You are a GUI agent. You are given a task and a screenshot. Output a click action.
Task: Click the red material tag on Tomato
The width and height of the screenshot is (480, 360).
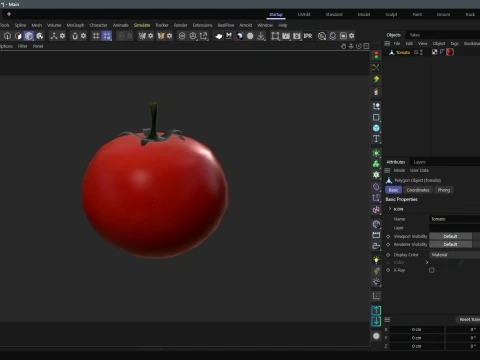click(450, 52)
